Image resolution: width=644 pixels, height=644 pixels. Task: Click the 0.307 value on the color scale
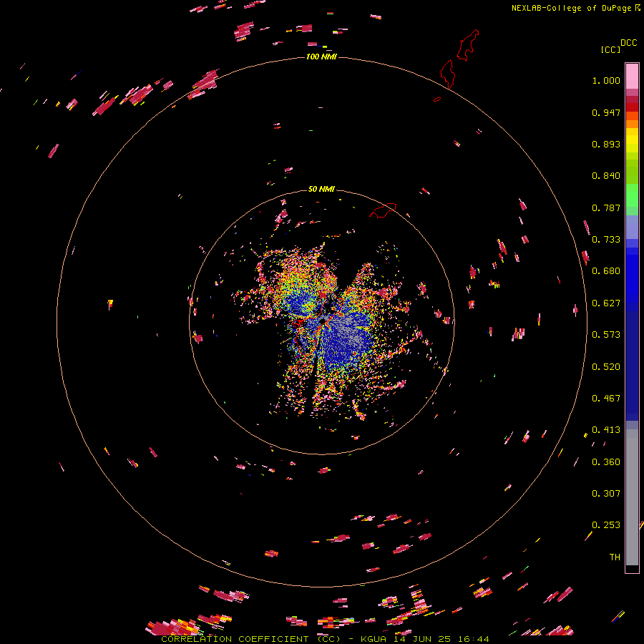point(606,494)
